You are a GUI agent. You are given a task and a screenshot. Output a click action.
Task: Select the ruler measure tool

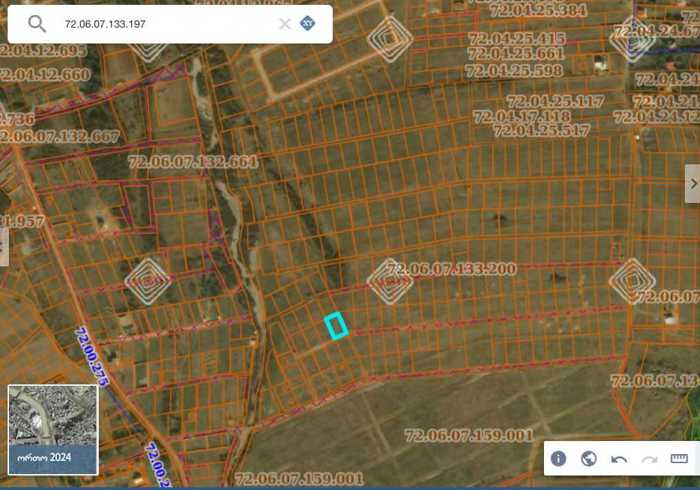pyautogui.click(x=679, y=458)
